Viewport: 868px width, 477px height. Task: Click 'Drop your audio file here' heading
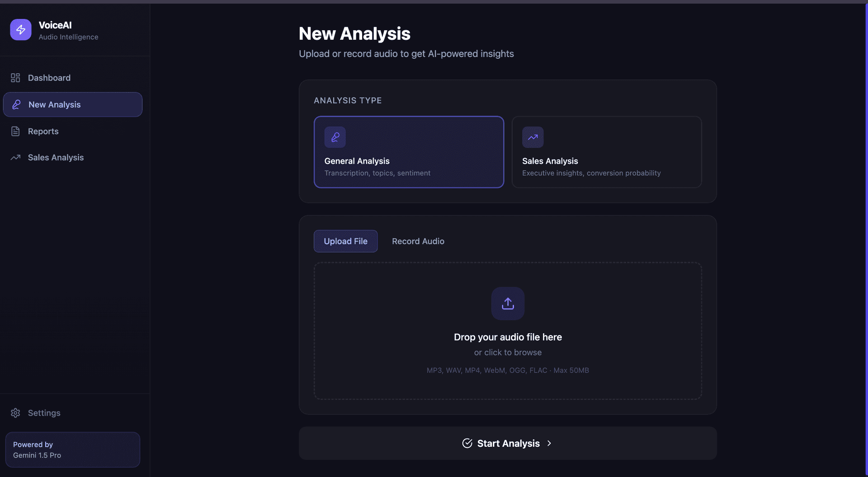pyautogui.click(x=508, y=337)
